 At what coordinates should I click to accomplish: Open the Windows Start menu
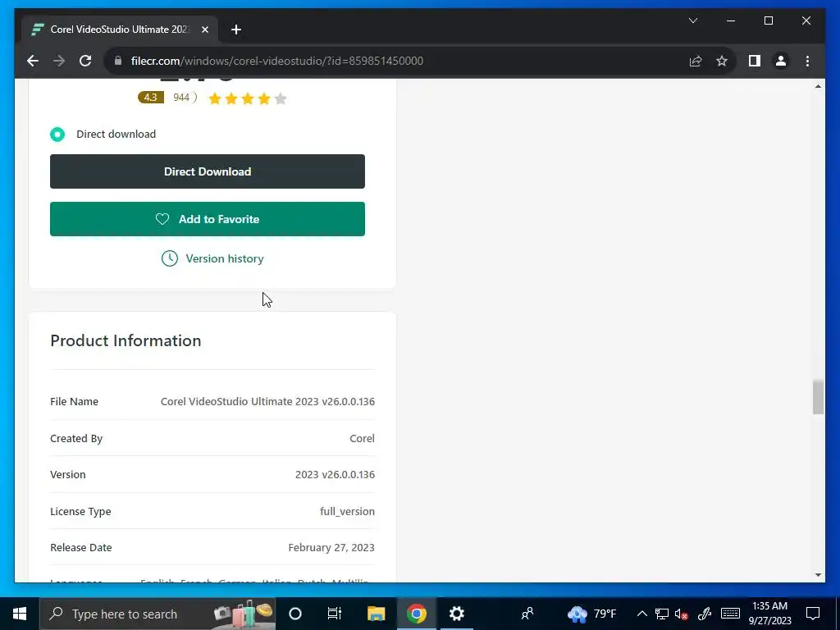pyautogui.click(x=20, y=614)
